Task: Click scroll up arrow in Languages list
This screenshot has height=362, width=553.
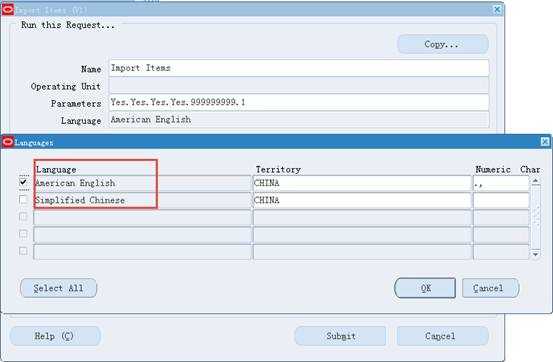Action: [536, 181]
